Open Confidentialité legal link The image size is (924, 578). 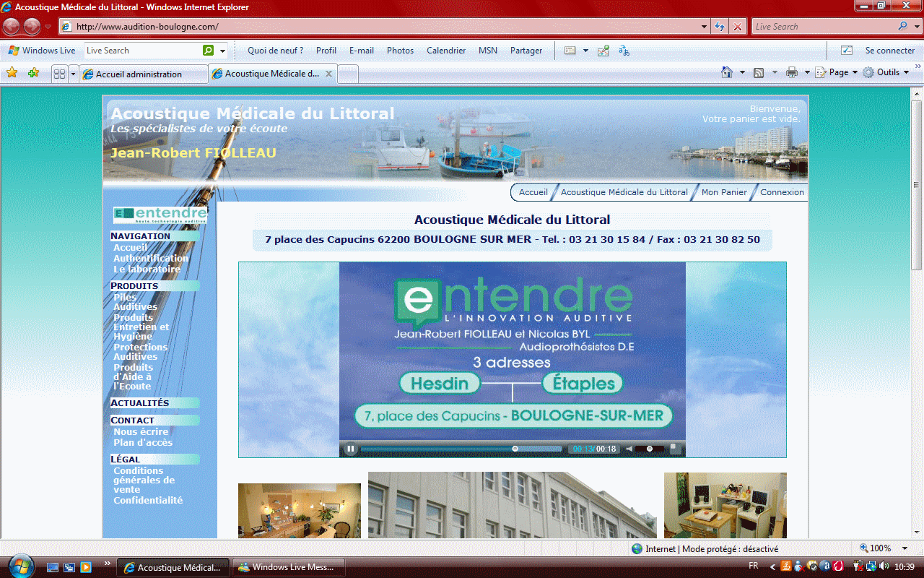point(148,500)
